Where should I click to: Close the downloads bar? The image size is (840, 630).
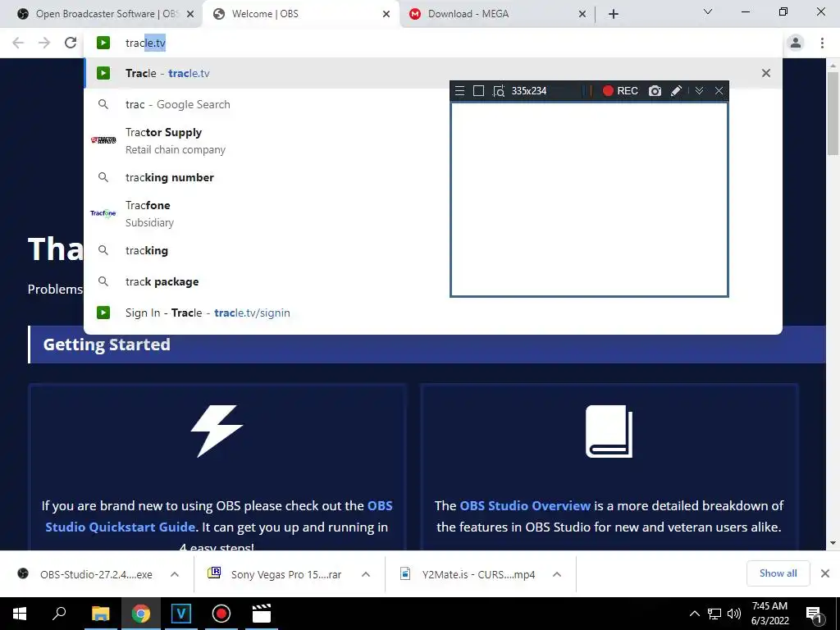(825, 573)
